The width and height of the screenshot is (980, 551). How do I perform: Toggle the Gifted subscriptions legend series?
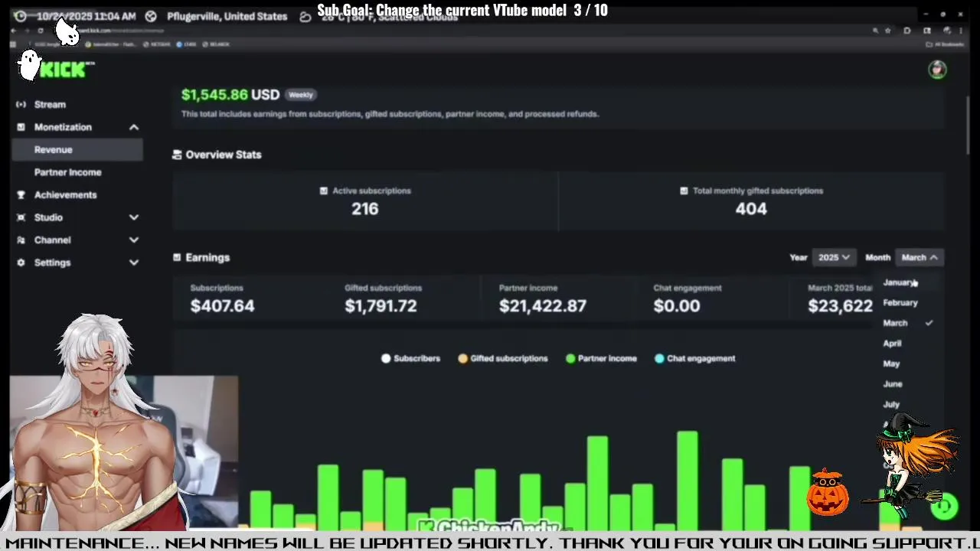[x=502, y=358]
